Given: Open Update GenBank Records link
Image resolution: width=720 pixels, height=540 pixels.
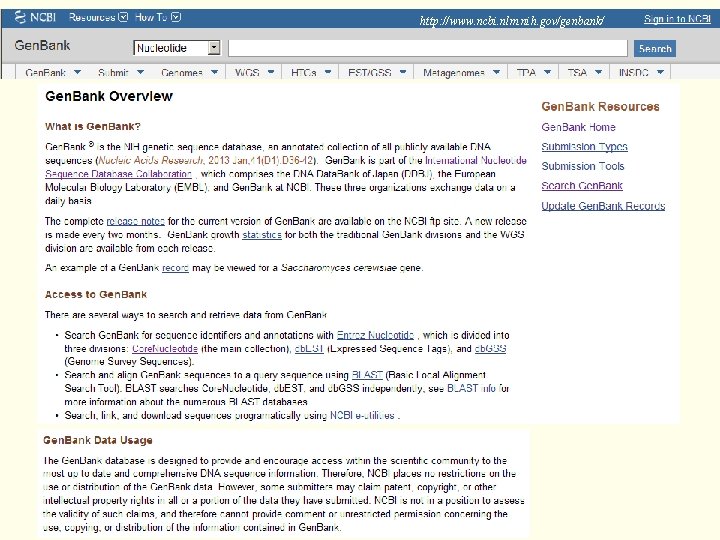Looking at the screenshot, I should click(x=603, y=206).
